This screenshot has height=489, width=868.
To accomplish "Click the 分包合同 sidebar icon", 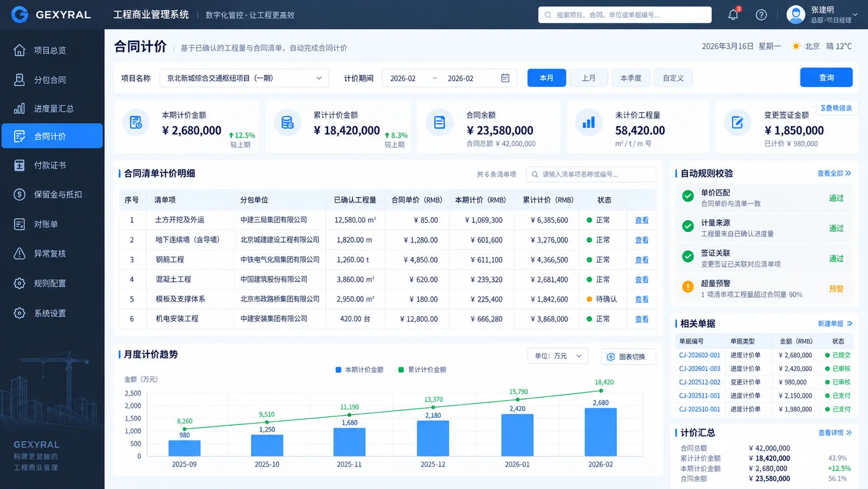I will (x=19, y=80).
